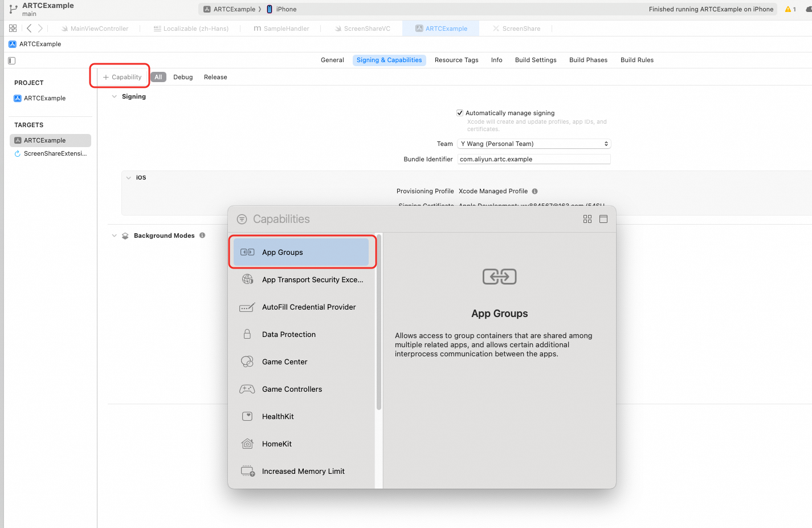The image size is (812, 528).
Task: Click the source control branch icon
Action: pos(13,9)
